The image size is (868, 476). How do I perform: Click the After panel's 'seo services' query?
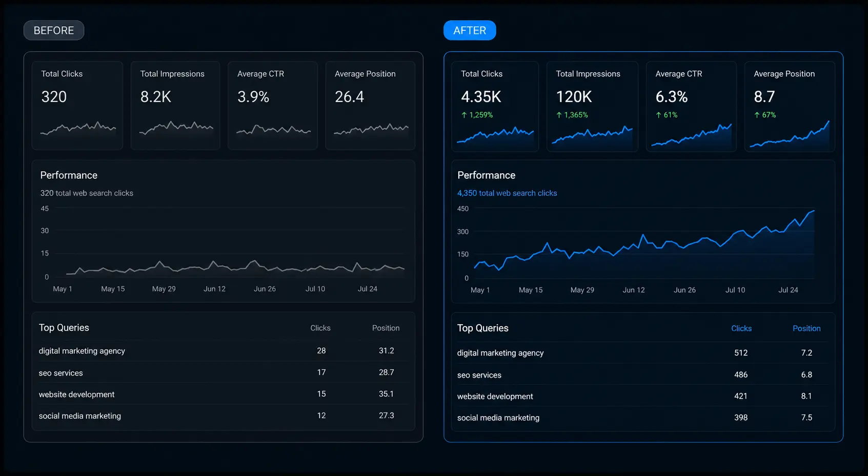click(x=479, y=375)
